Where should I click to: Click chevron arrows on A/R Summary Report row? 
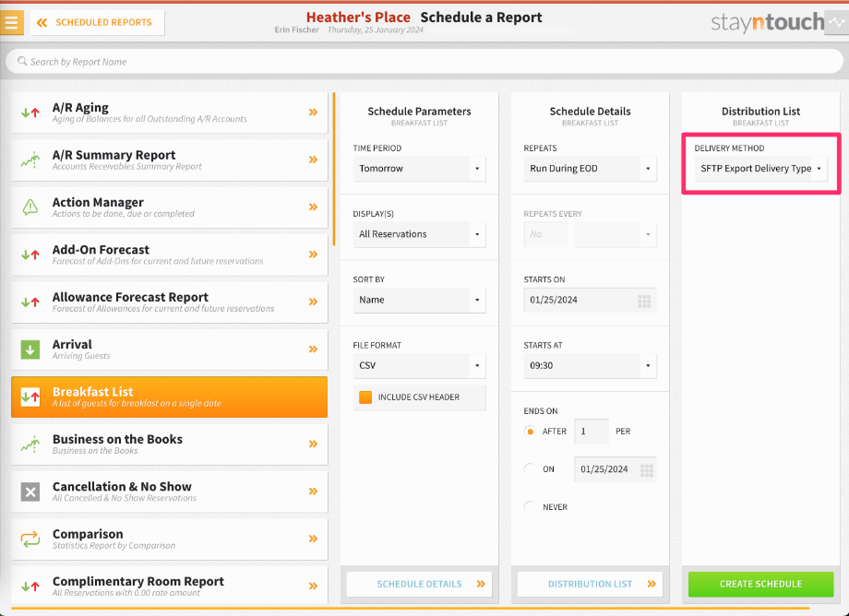point(313,160)
